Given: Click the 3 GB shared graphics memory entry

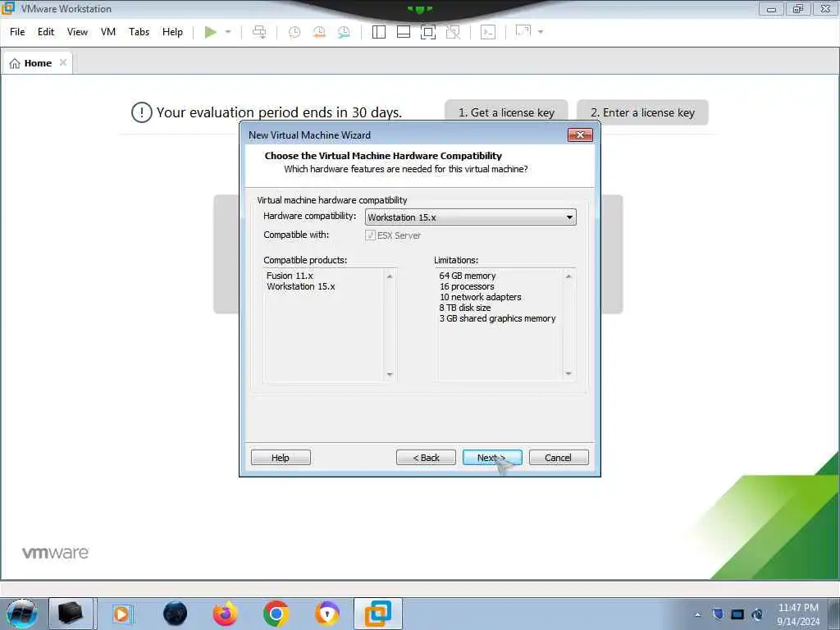Looking at the screenshot, I should pyautogui.click(x=498, y=318).
